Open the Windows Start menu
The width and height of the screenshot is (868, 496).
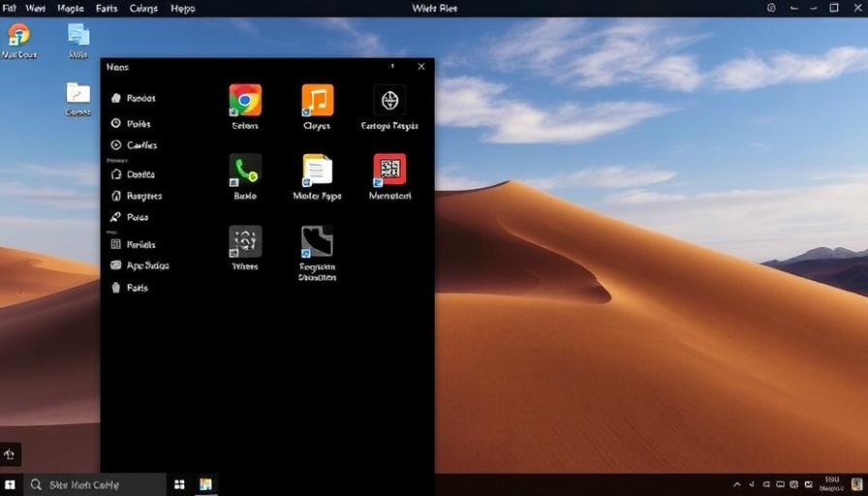click(x=10, y=485)
